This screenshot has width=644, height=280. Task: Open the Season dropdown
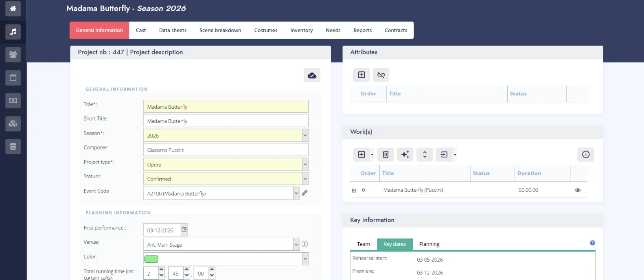[x=305, y=136]
